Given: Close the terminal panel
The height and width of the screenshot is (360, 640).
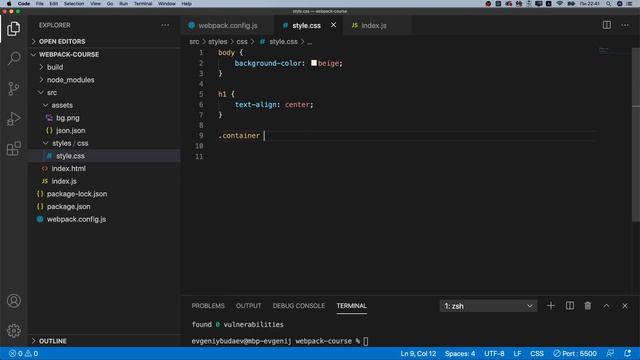Looking at the screenshot, I should point(624,306).
